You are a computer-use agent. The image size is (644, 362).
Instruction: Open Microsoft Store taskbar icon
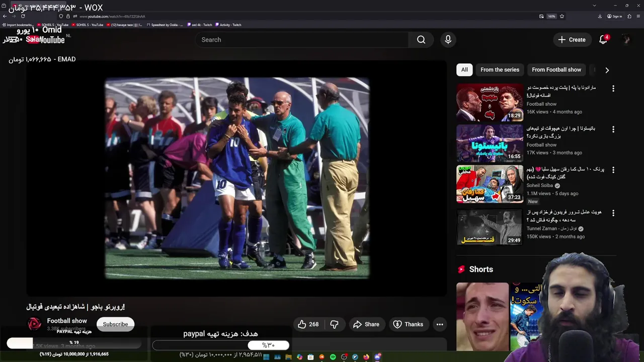click(x=310, y=357)
